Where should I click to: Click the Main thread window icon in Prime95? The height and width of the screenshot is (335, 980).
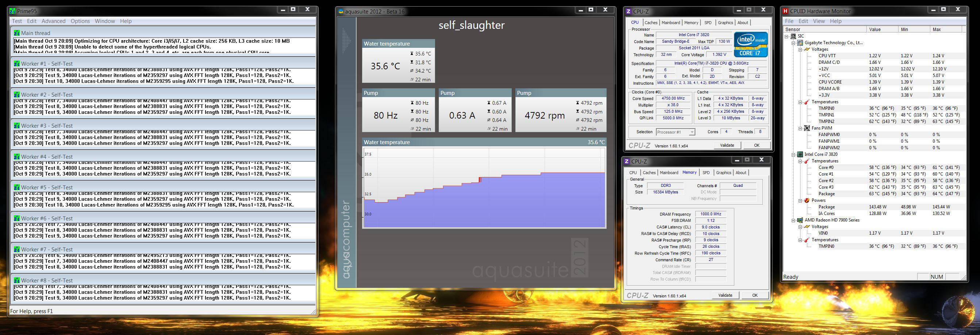[17, 33]
